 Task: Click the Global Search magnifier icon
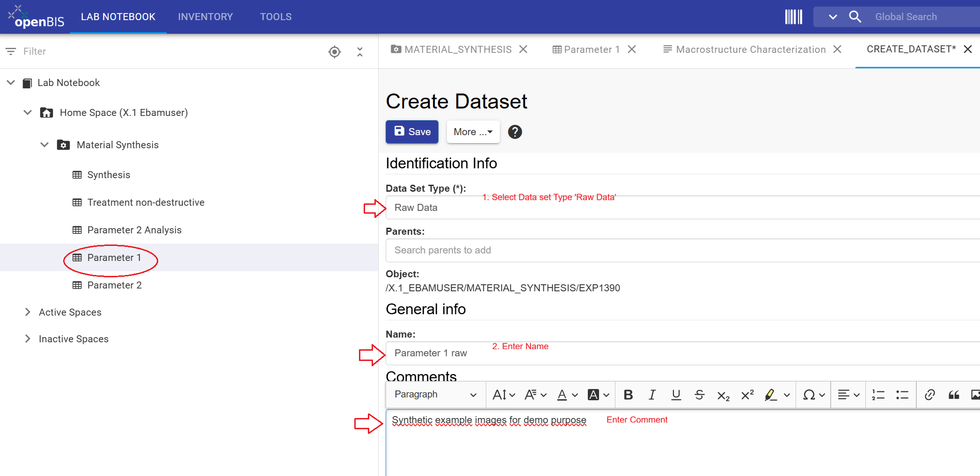(x=855, y=17)
